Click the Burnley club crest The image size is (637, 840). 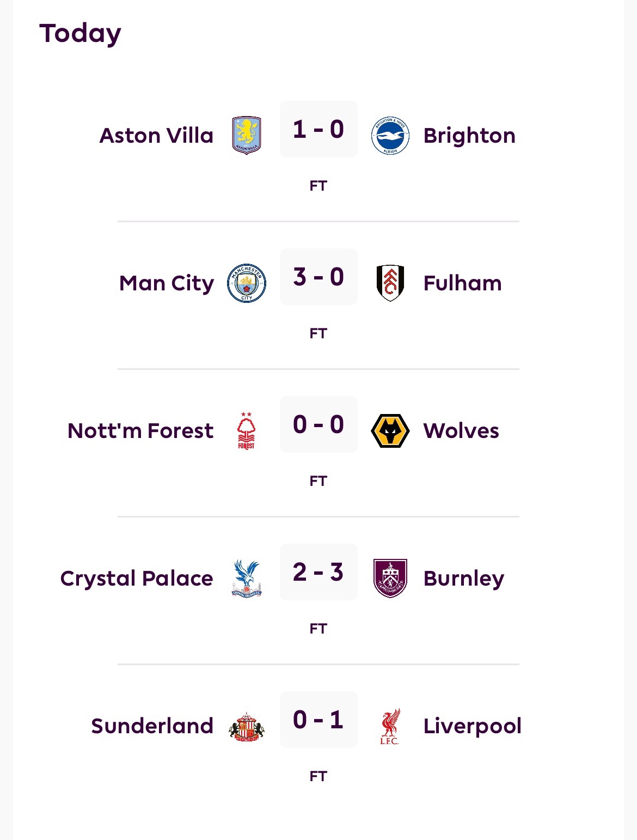[x=390, y=578]
